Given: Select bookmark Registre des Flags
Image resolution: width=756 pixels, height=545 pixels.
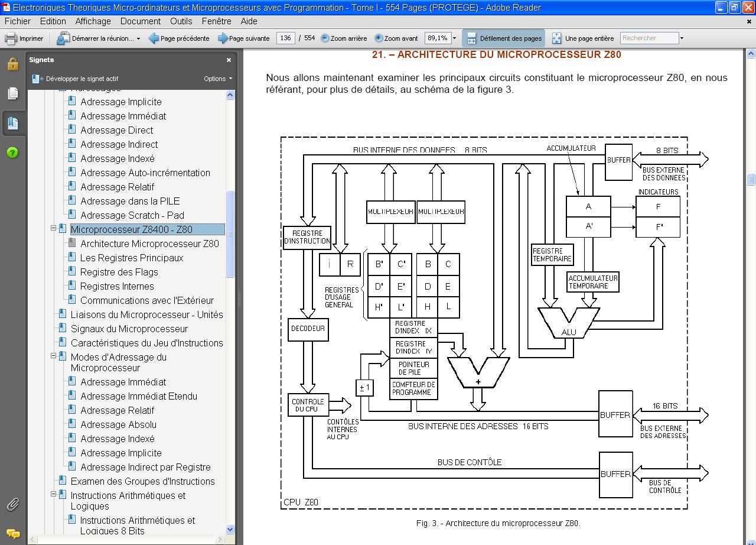Looking at the screenshot, I should (x=119, y=272).
